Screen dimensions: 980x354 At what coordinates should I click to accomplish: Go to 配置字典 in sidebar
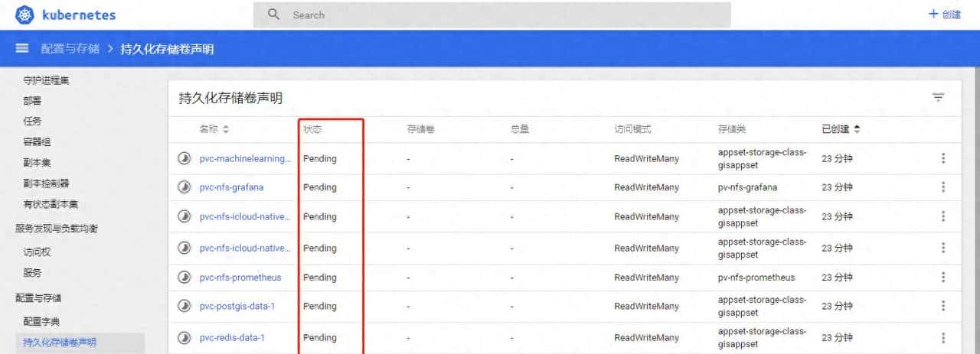click(42, 321)
